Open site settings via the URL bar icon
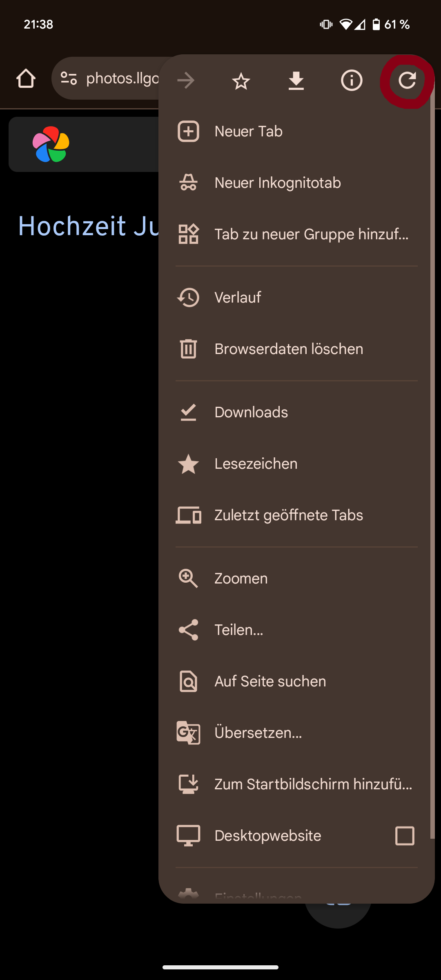The image size is (441, 980). pyautogui.click(x=69, y=78)
